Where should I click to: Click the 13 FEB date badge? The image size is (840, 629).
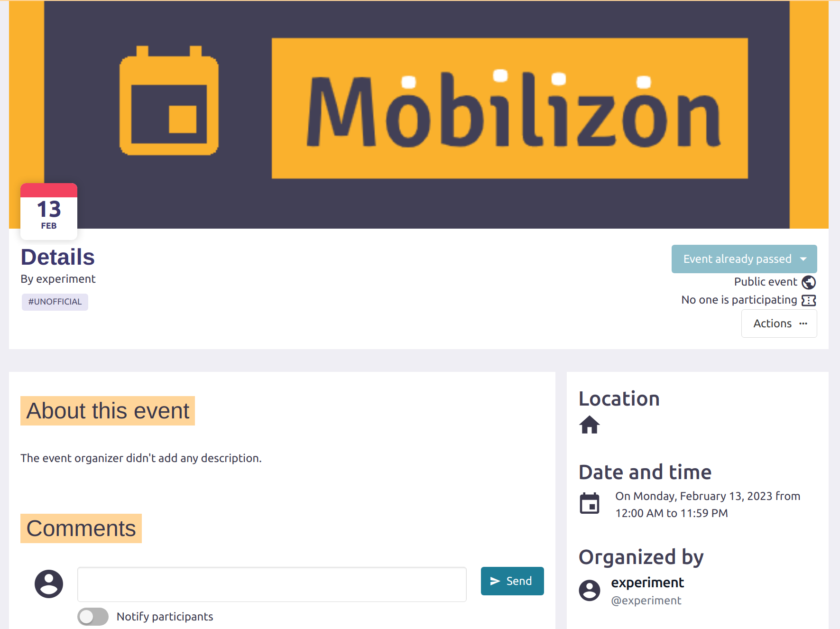click(x=49, y=212)
